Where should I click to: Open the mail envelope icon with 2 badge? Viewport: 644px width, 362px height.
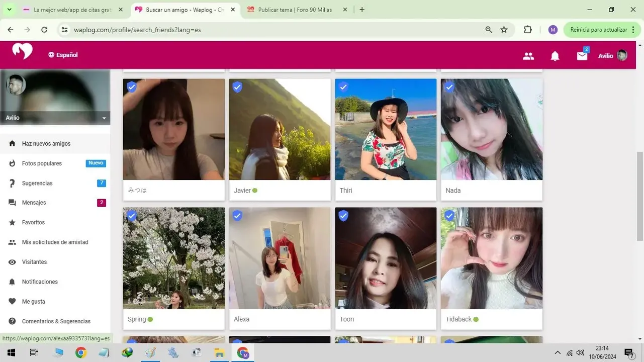click(x=582, y=55)
